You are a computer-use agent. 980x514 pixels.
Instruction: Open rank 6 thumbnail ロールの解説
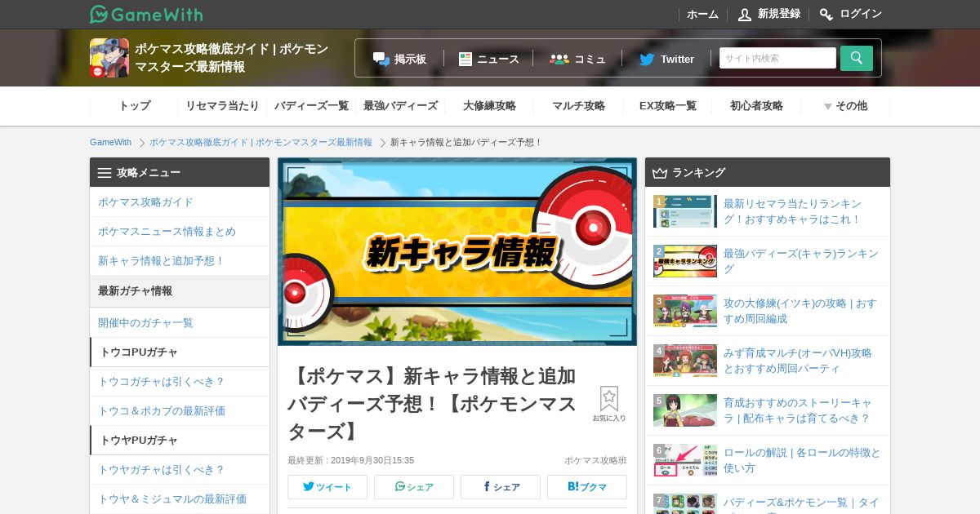tap(685, 460)
